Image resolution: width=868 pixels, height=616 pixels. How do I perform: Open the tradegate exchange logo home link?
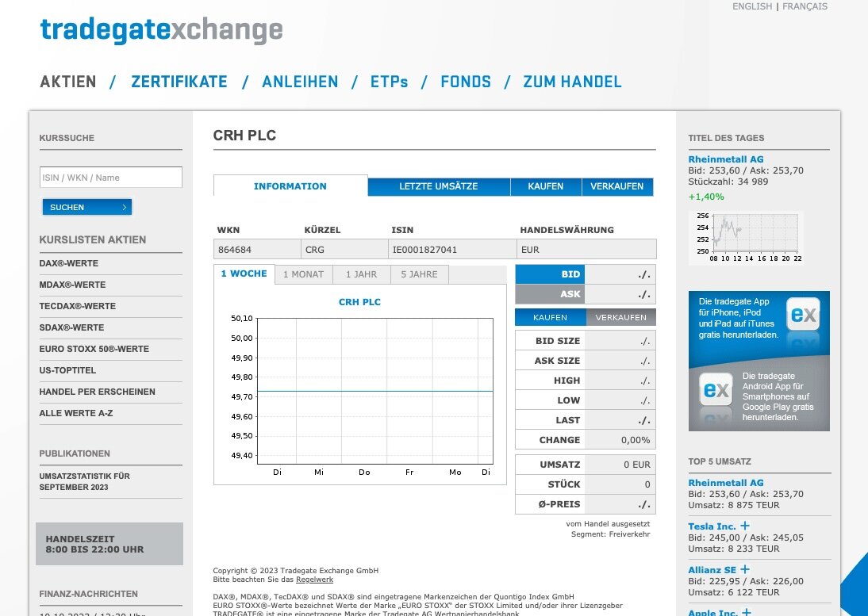tap(162, 31)
